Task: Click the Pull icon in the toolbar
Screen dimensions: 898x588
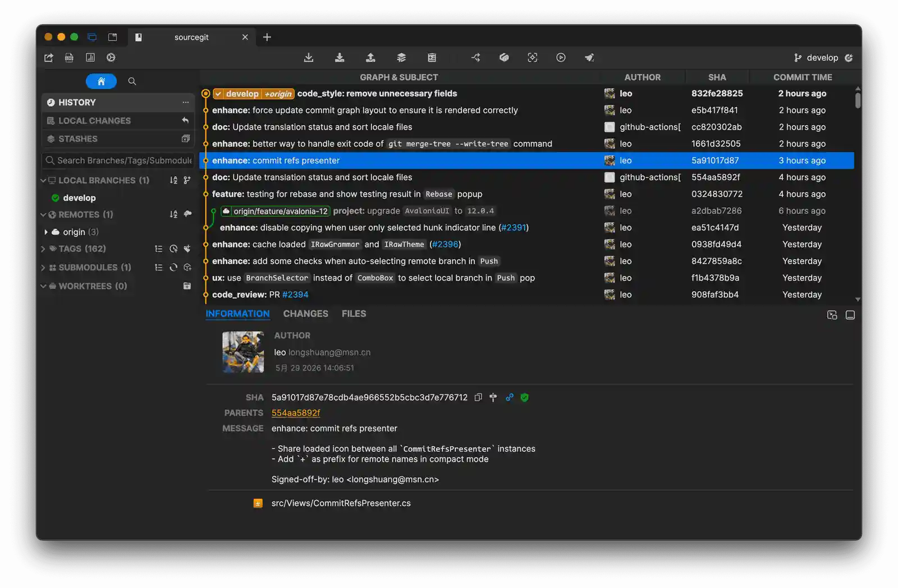Action: 340,58
